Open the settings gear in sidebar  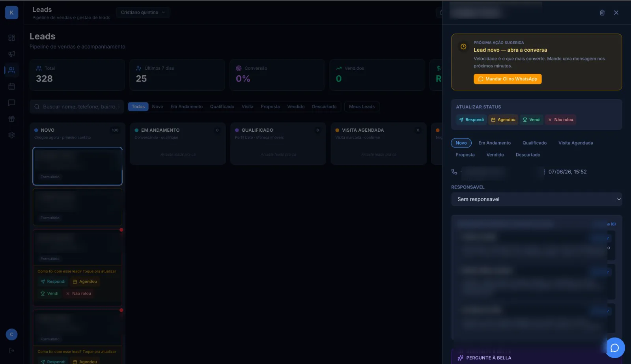[x=11, y=135]
